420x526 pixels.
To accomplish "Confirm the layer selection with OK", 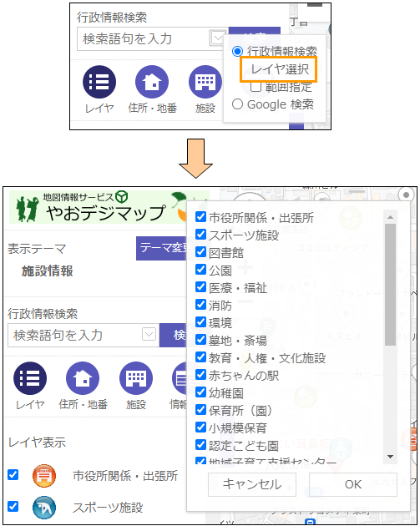I will tap(353, 484).
